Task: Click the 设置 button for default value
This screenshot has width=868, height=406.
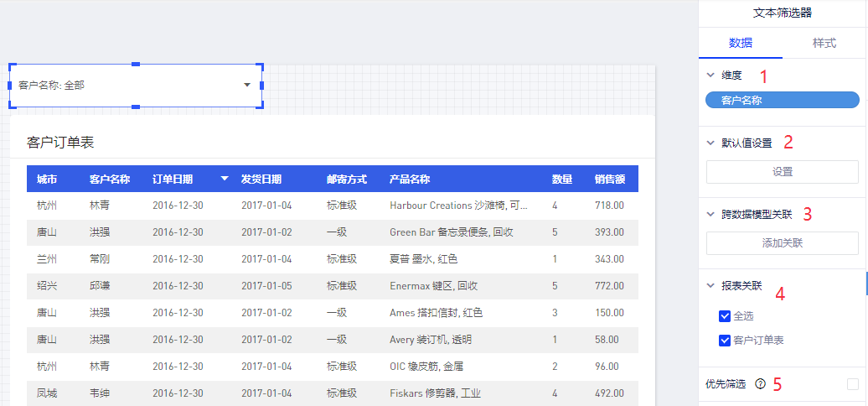Action: pyautogui.click(x=782, y=172)
